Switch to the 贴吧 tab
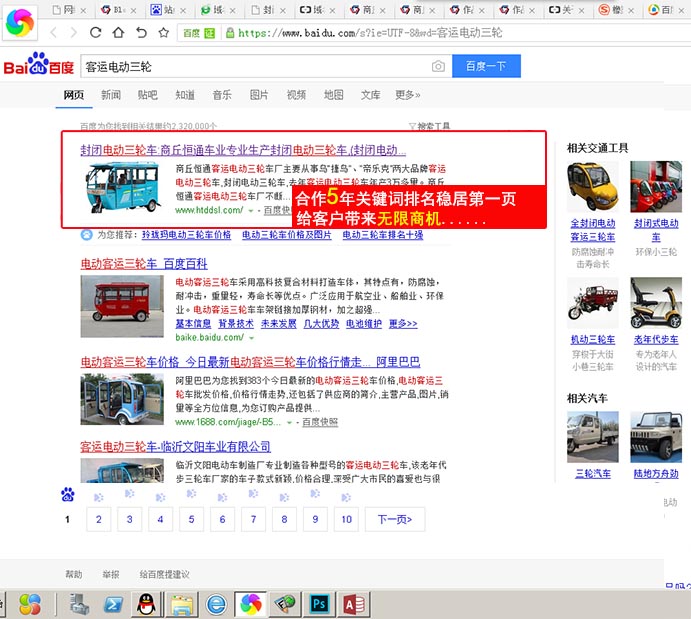The width and height of the screenshot is (691, 619). point(148,95)
